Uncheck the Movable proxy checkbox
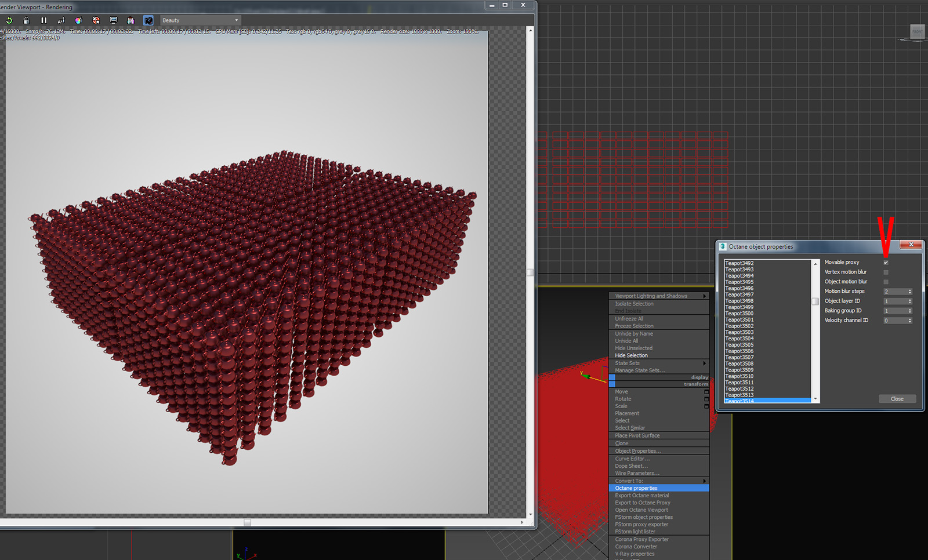 886,263
